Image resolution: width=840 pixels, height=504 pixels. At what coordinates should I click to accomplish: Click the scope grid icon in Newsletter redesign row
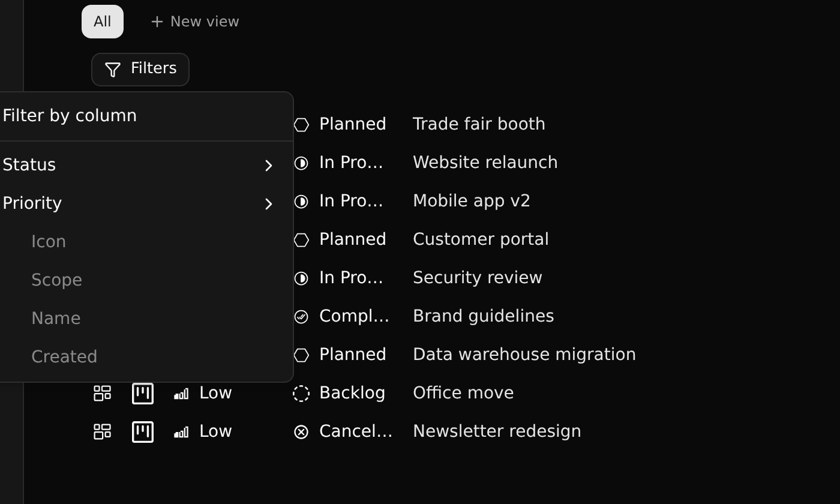point(103,431)
